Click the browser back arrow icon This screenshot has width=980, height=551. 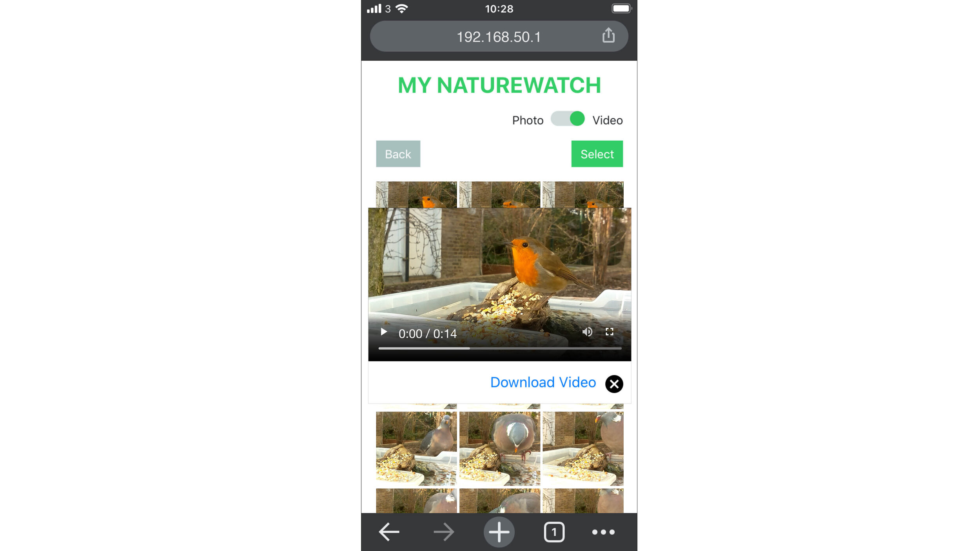pos(389,531)
